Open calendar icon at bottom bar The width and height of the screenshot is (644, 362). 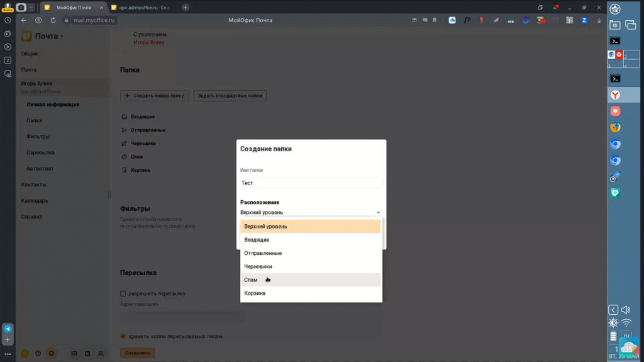[x=87, y=353]
